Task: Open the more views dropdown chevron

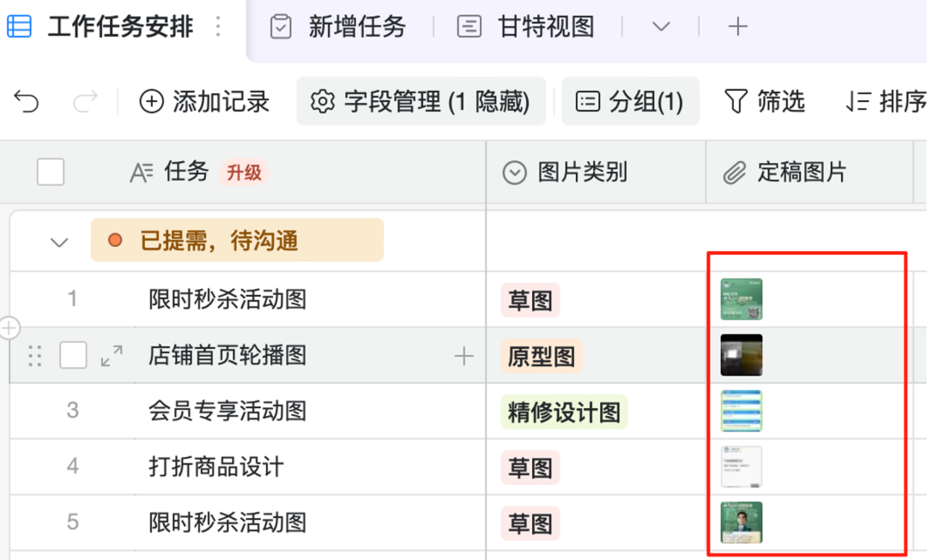Action: (x=660, y=27)
